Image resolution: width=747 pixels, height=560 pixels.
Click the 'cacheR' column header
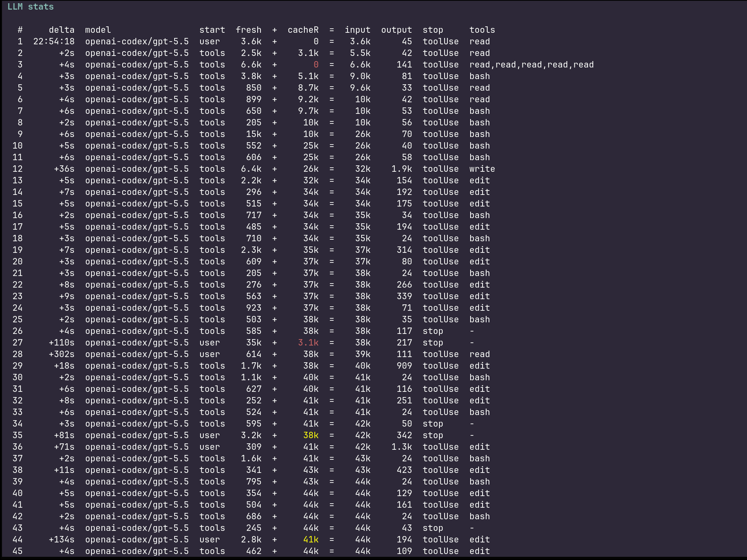pyautogui.click(x=303, y=30)
